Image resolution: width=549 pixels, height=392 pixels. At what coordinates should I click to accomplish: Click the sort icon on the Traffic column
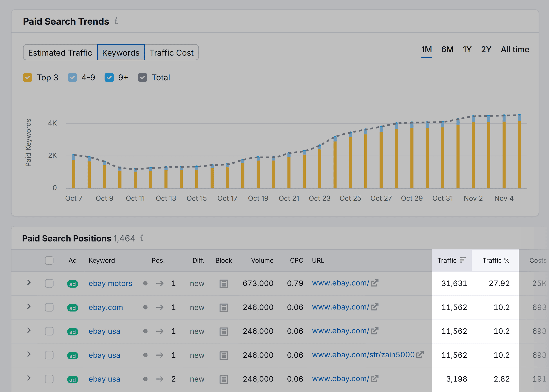coord(463,260)
